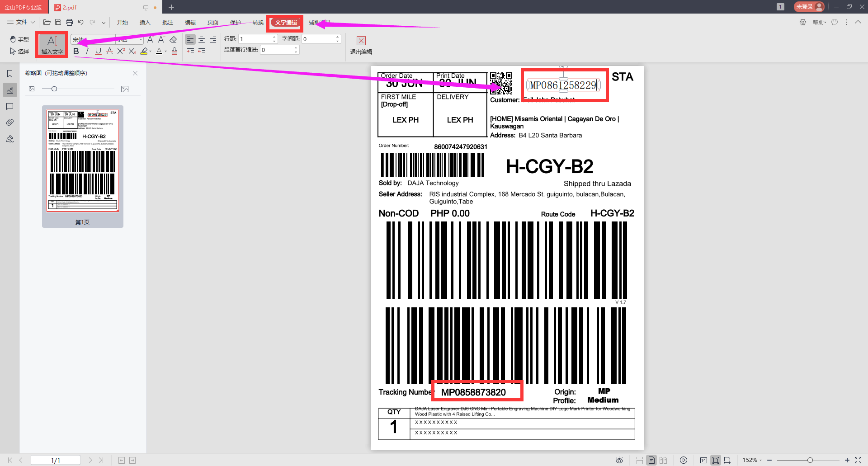This screenshot has width=868, height=466.
Task: Switch to the 插入 ribbon tab
Action: click(145, 23)
